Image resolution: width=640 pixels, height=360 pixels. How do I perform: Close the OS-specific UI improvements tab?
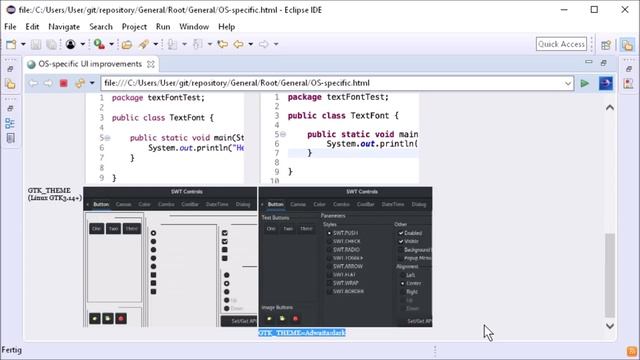point(151,64)
